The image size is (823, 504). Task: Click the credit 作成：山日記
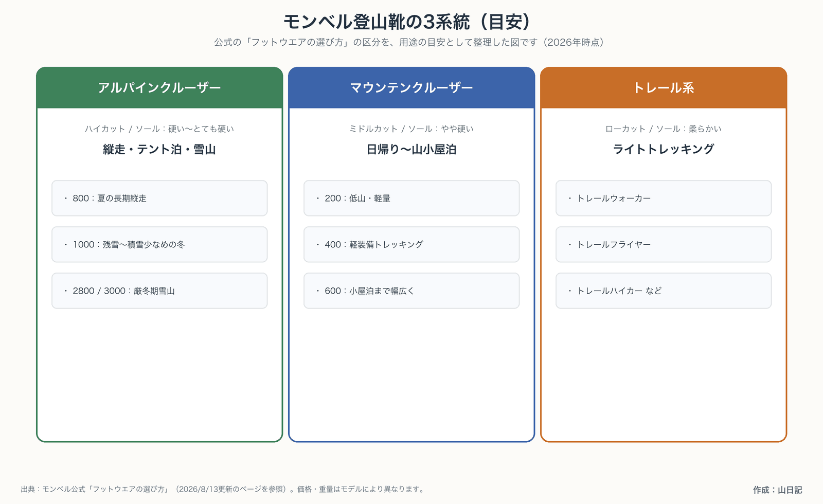pyautogui.click(x=778, y=490)
